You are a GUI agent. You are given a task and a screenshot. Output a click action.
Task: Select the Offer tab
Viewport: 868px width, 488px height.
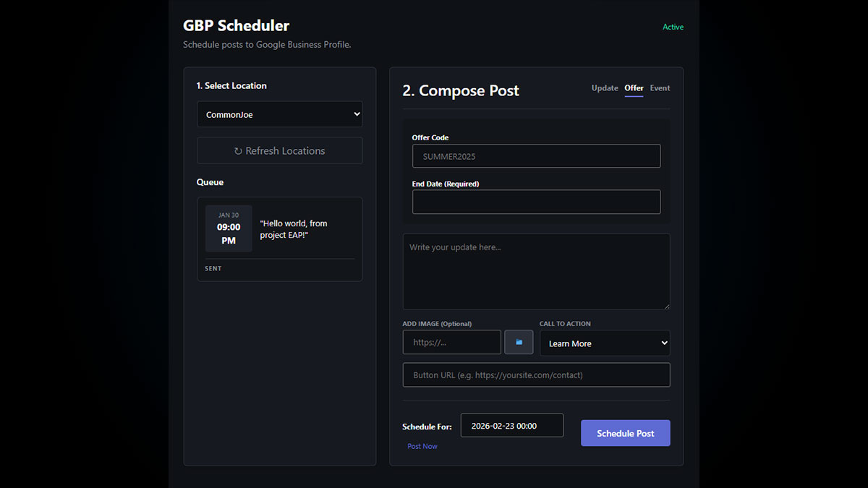point(634,88)
